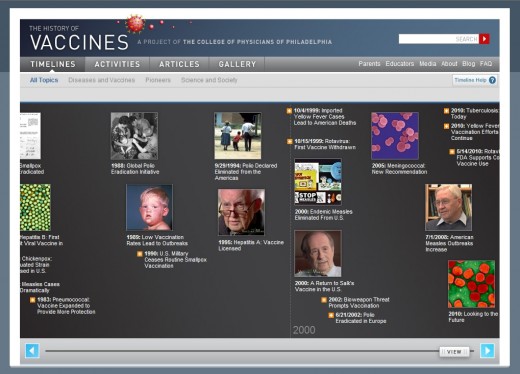This screenshot has height=374, width=520.
Task: Click '2010: Looking to the Future' caption
Action: [x=473, y=317]
